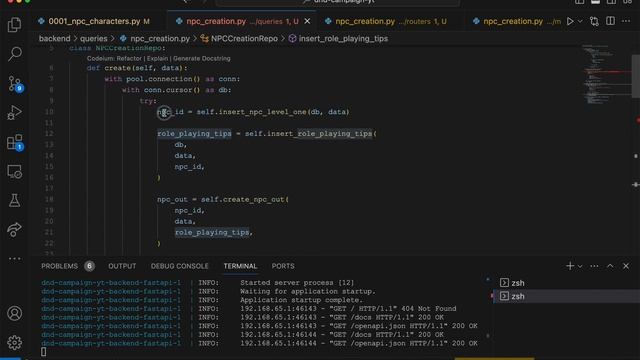
Task: Close the bottom panel
Action: point(626,266)
